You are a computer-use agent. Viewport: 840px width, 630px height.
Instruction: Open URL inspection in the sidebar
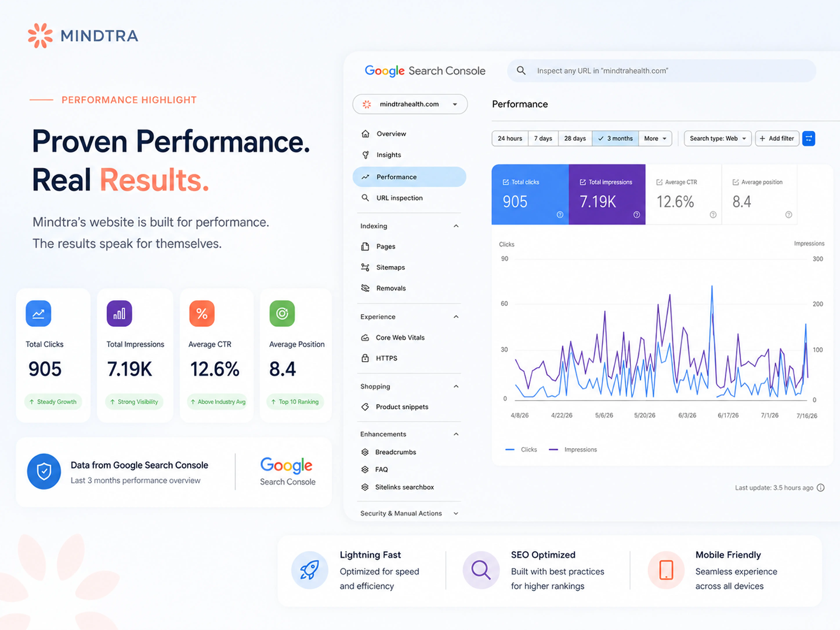click(x=409, y=198)
